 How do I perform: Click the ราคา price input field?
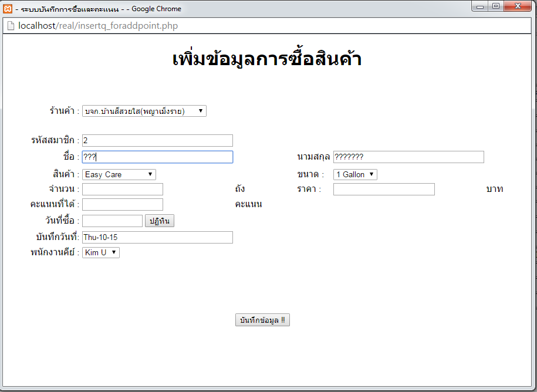pos(384,190)
